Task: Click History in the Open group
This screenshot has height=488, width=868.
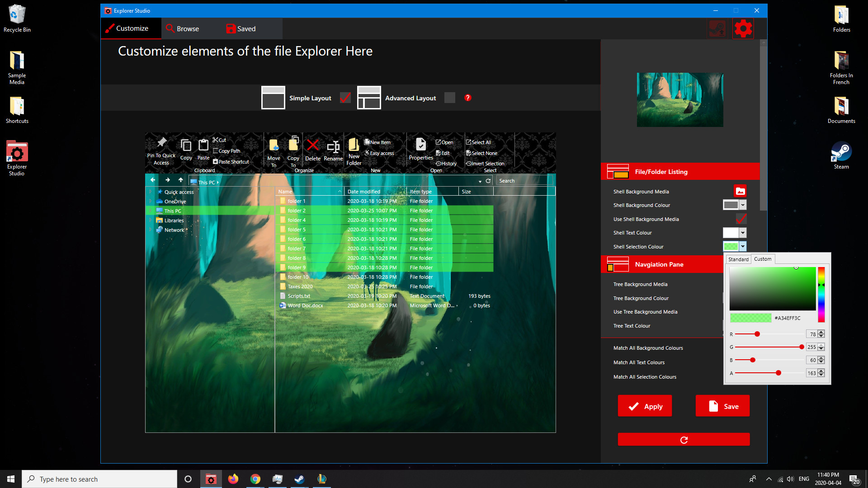Action: [446, 164]
